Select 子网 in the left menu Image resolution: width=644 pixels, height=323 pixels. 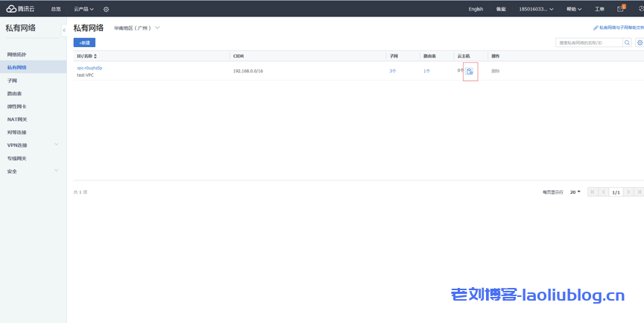tap(13, 81)
